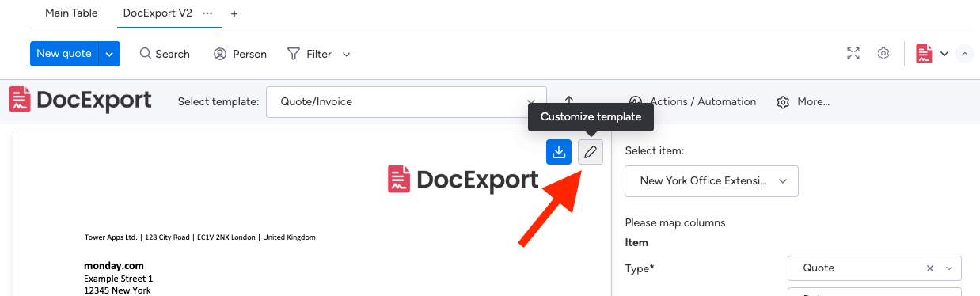Click the monday.com recipient name
Screen dimensions: 980x296
click(x=114, y=266)
